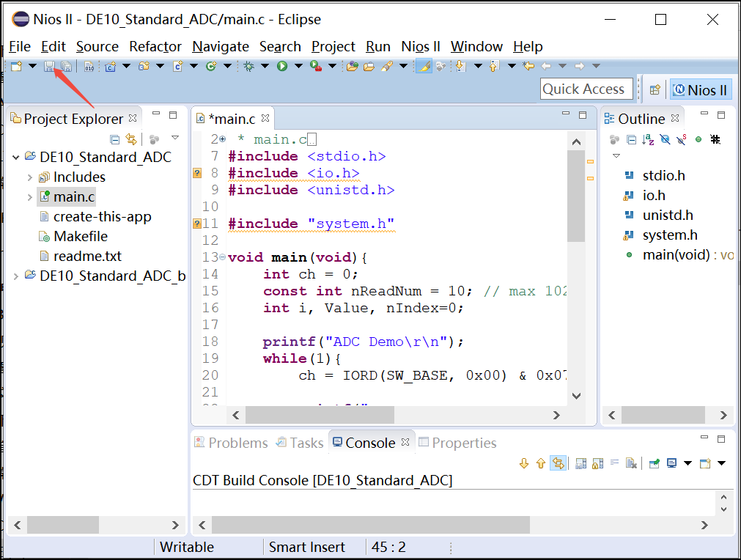Click the Run External Tools icon
Image resolution: width=741 pixels, height=560 pixels.
(316, 66)
